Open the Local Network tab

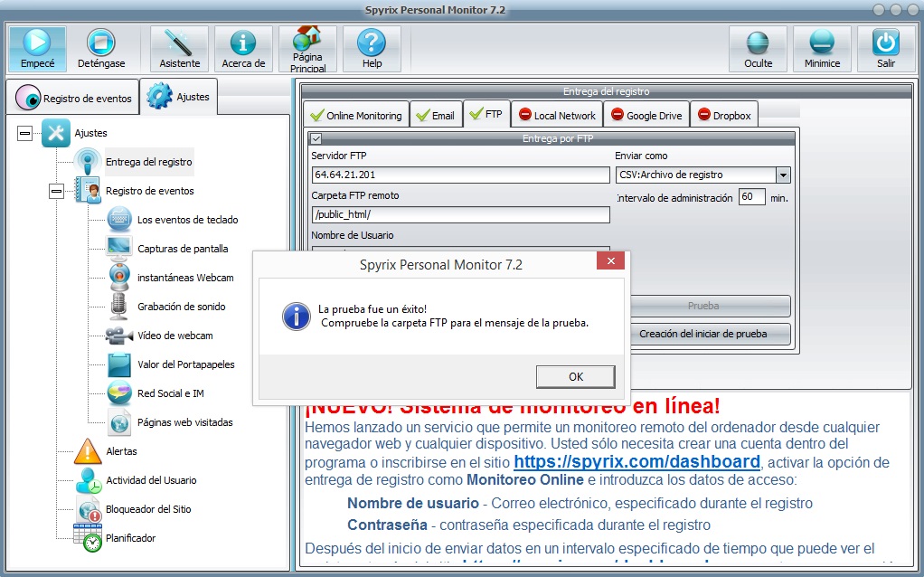pyautogui.click(x=557, y=116)
